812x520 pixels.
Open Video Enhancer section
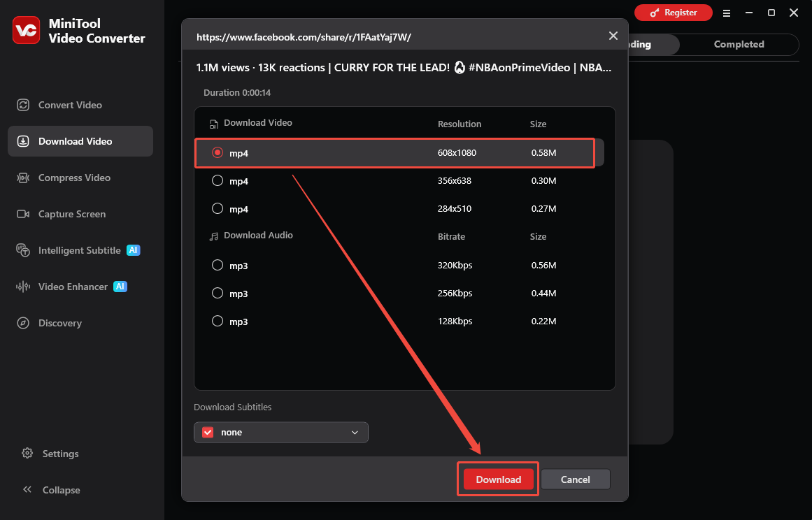click(80, 287)
